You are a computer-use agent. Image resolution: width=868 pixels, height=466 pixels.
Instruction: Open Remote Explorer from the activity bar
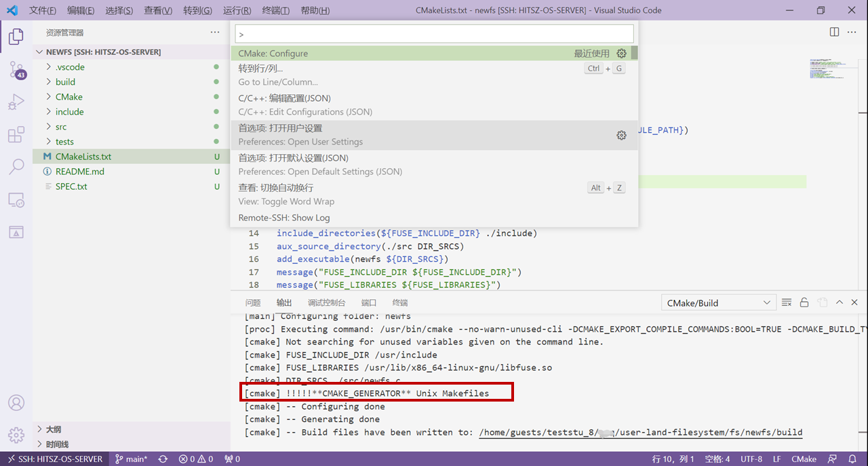(16, 199)
